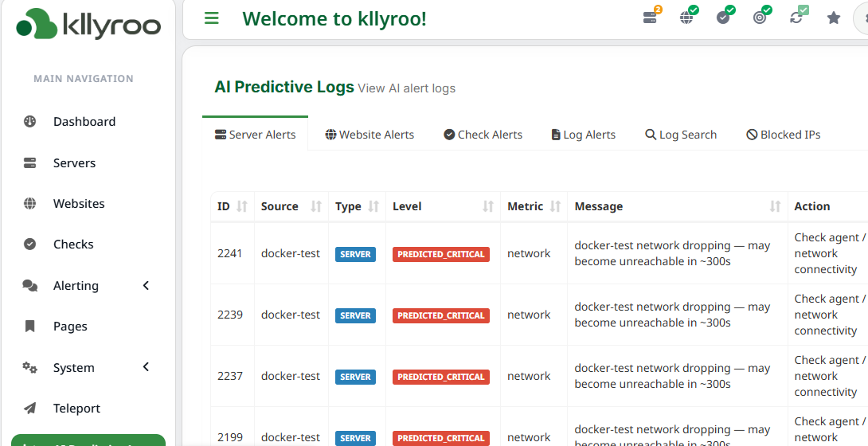The height and width of the screenshot is (446, 868).
Task: Click the AI Predictive Logs heading
Action: pos(284,87)
